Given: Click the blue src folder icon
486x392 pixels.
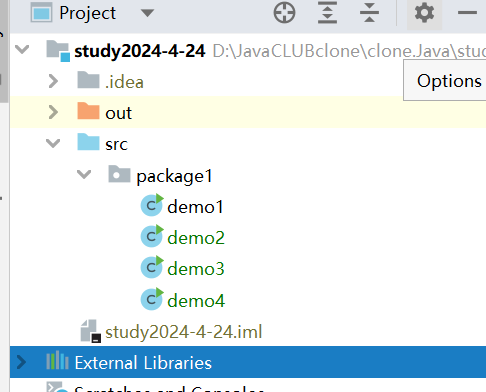Looking at the screenshot, I should coord(88,142).
